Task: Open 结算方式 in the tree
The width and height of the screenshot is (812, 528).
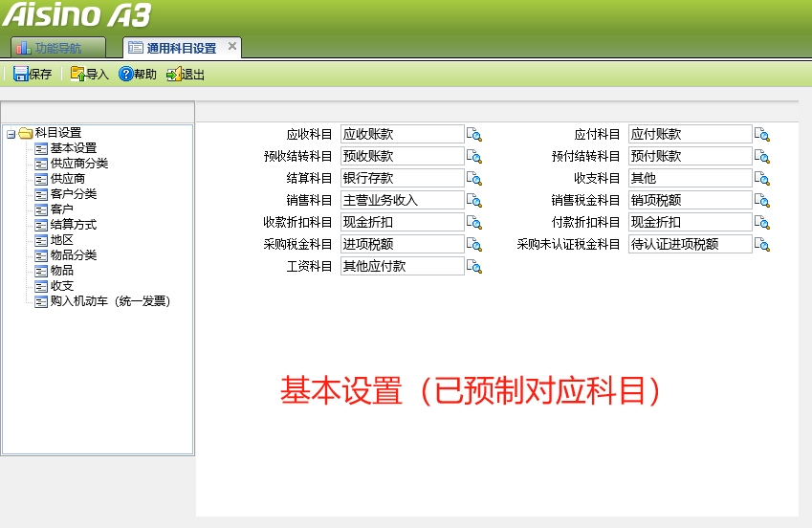Action: [74, 225]
